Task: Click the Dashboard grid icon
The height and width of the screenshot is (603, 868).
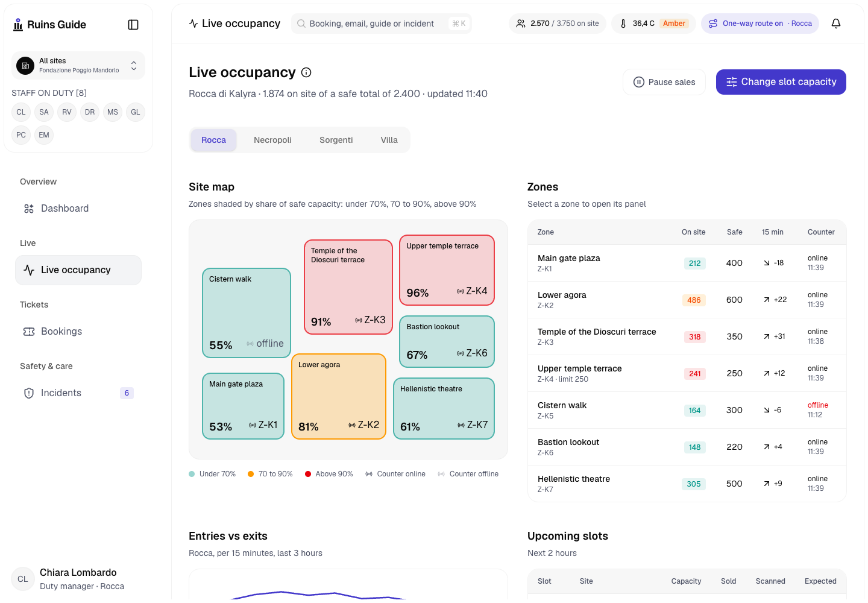Action: click(29, 209)
